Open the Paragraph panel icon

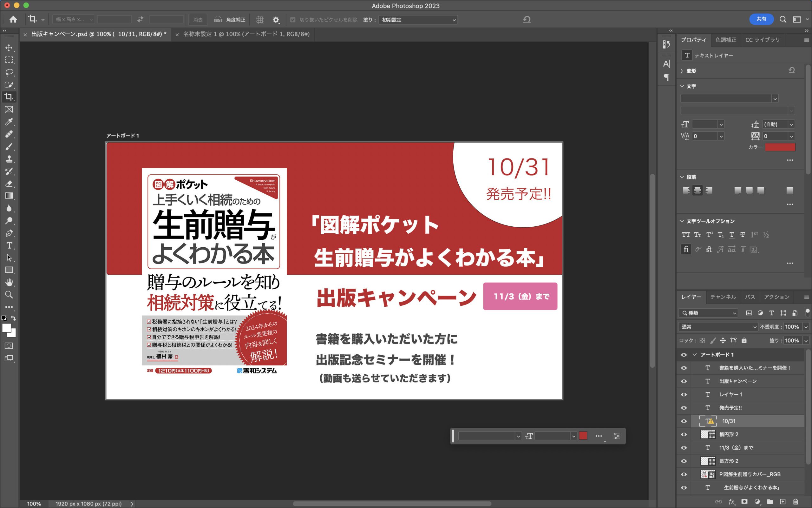point(666,77)
